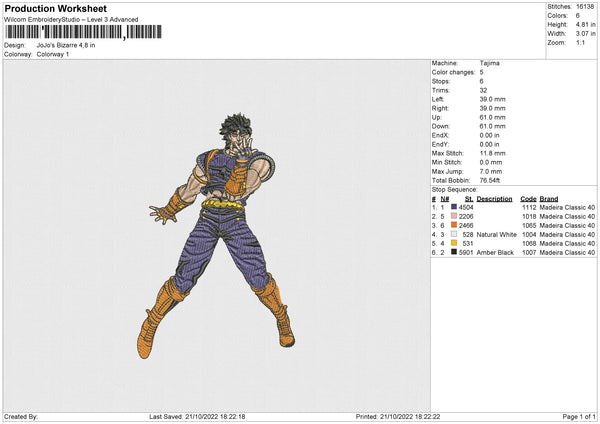Click the Last Saved timestamp in footer
Viewport: 600px width, 424px height.
coord(197,417)
